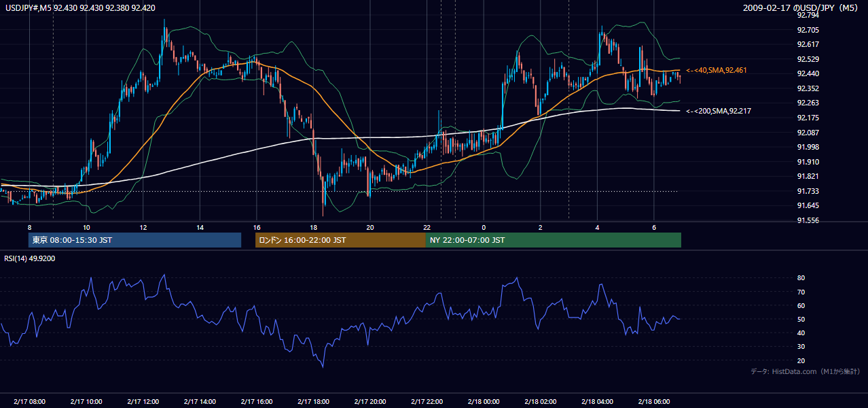This screenshot has height=408, width=868.
Task: Click the <-<40,SMA,92.461 orange label
Action: (717, 70)
